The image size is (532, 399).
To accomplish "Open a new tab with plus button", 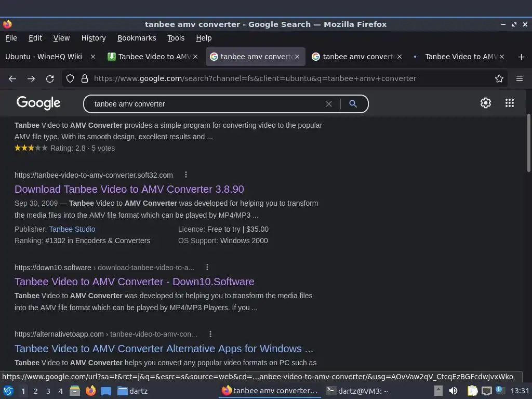I will coord(521,57).
